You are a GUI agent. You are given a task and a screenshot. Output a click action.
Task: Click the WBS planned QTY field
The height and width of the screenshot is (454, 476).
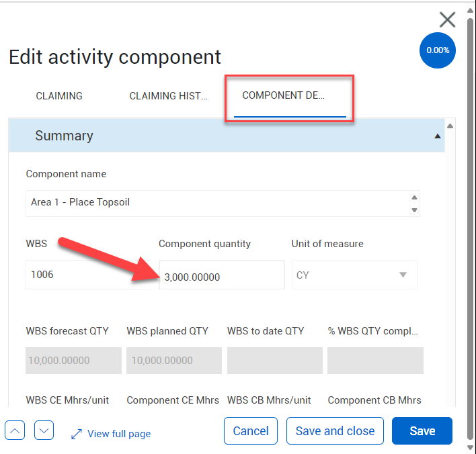point(173,361)
